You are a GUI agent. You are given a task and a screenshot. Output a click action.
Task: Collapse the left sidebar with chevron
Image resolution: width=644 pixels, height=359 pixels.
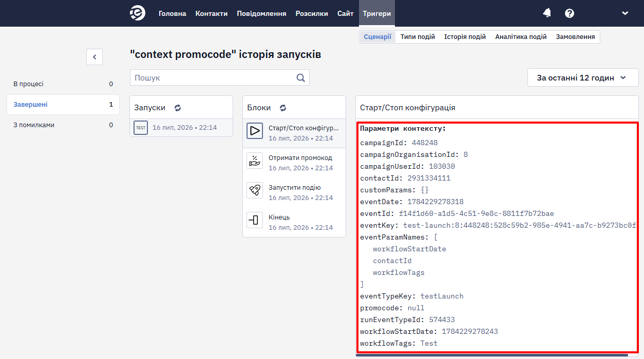(94, 57)
